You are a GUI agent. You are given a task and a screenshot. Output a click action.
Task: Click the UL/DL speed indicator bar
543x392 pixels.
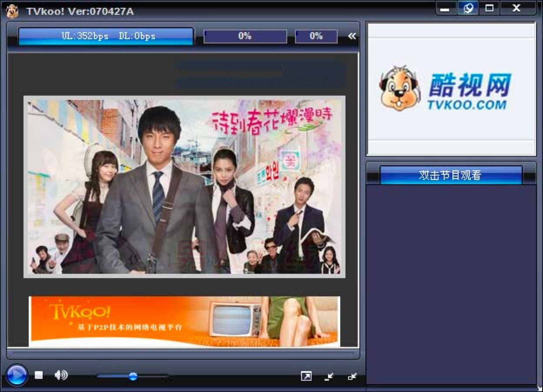click(x=106, y=37)
